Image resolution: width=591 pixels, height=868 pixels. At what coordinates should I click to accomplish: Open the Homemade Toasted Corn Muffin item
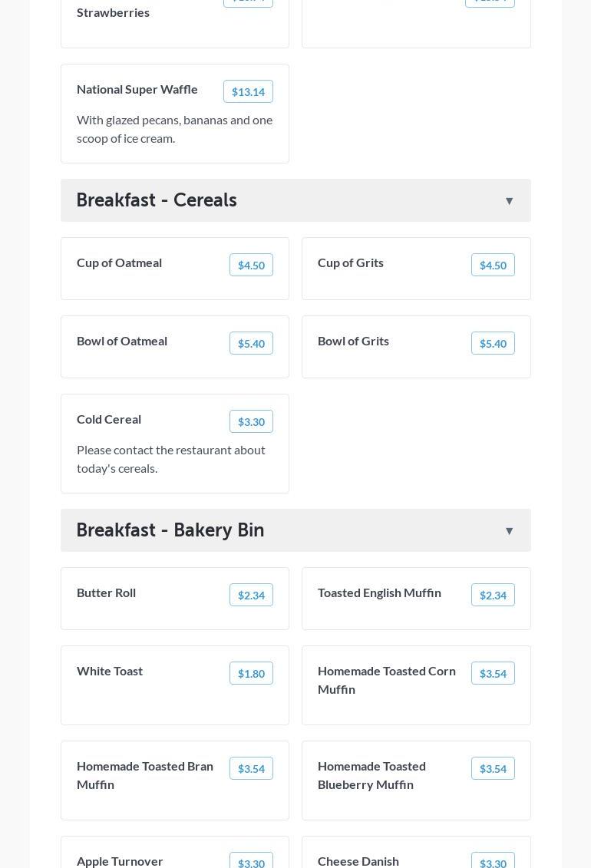pyautogui.click(x=416, y=685)
